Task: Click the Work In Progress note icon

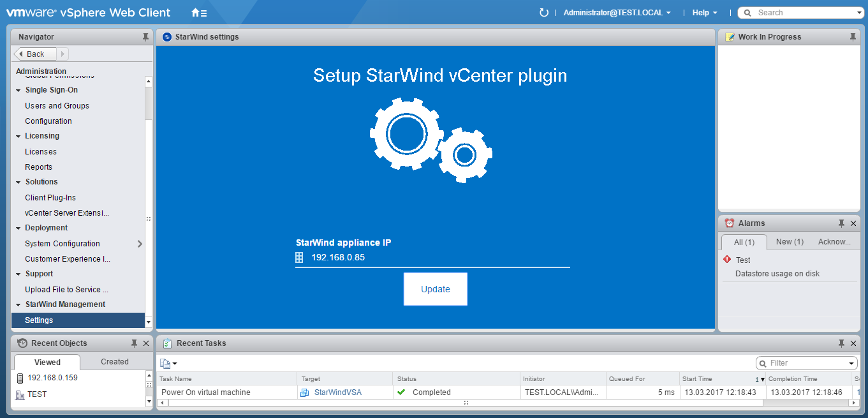Action: [x=730, y=37]
